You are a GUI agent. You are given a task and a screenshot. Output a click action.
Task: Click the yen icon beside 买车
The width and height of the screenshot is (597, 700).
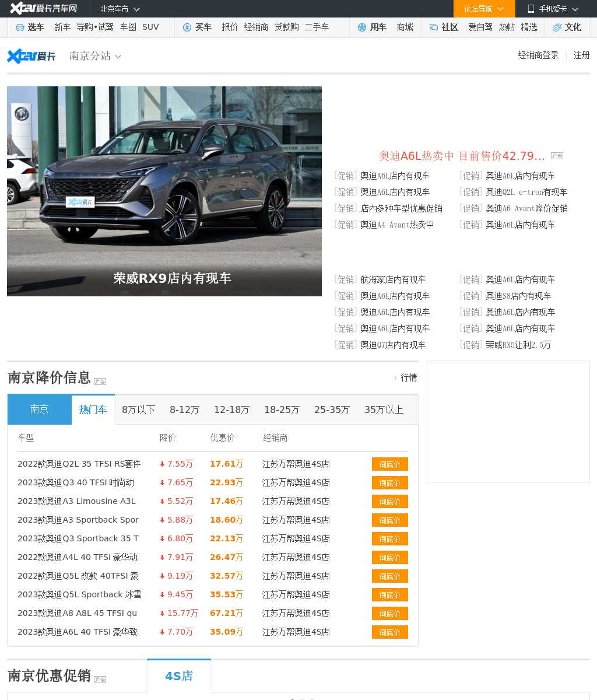[x=187, y=27]
